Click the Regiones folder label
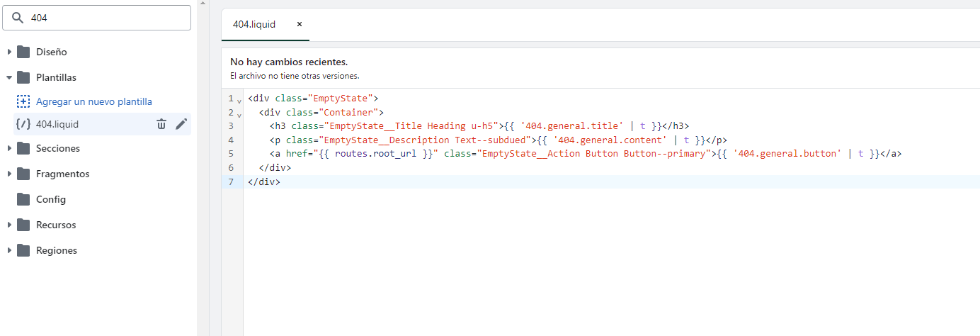The width and height of the screenshot is (980, 336). click(57, 250)
